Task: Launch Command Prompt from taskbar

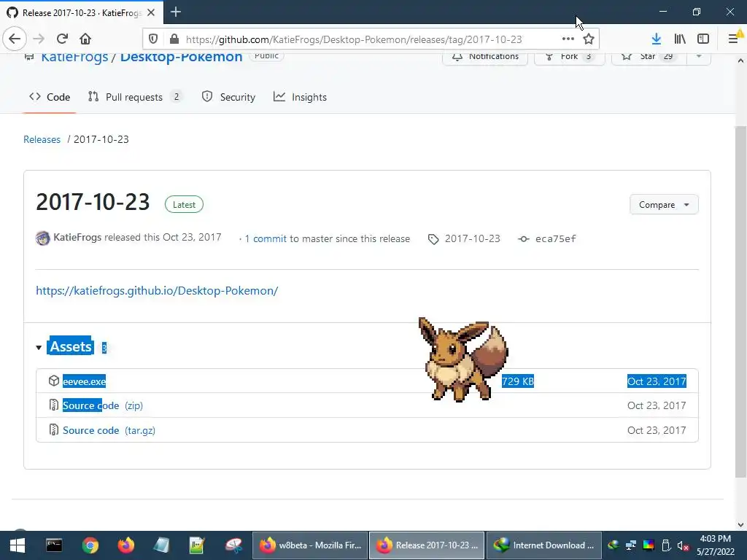Action: (54, 545)
